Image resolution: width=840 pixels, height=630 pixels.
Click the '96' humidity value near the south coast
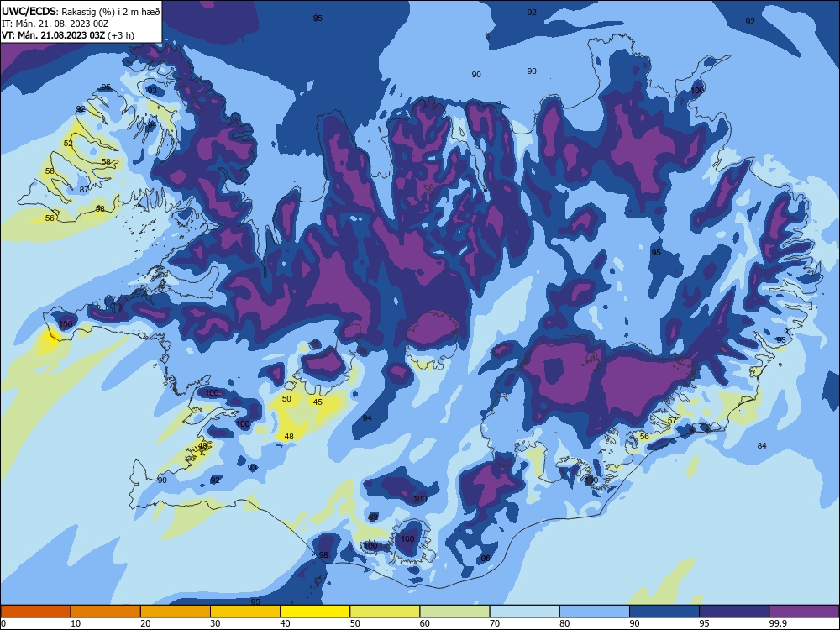486,558
